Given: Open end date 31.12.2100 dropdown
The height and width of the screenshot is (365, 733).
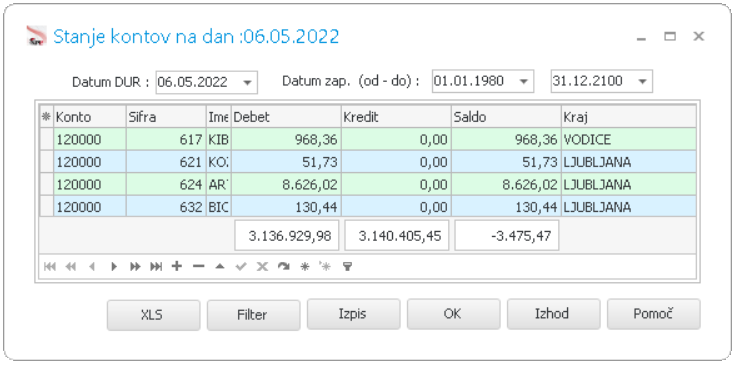Looking at the screenshot, I should click(x=643, y=82).
